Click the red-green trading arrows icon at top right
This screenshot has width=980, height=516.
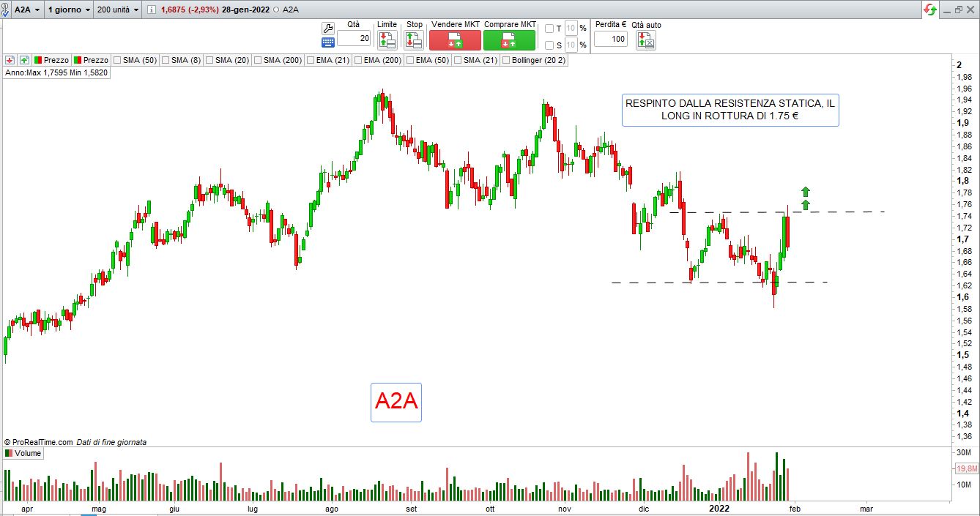click(x=929, y=10)
